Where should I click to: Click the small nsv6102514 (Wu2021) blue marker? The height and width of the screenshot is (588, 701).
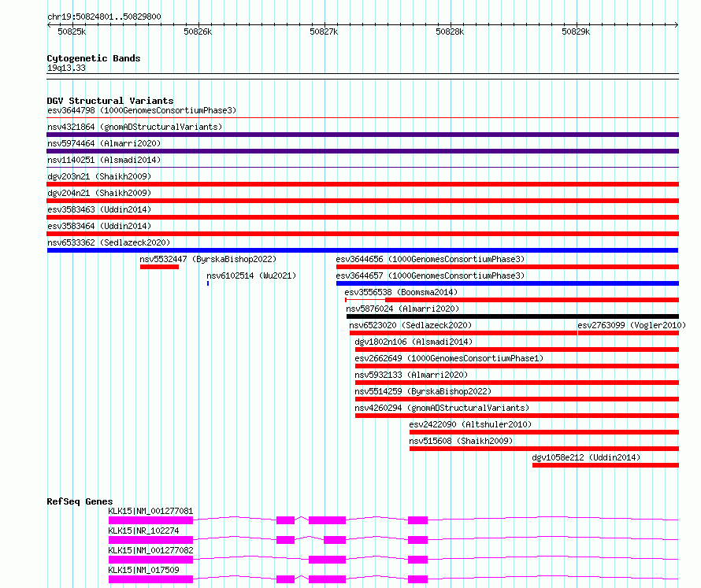click(208, 283)
